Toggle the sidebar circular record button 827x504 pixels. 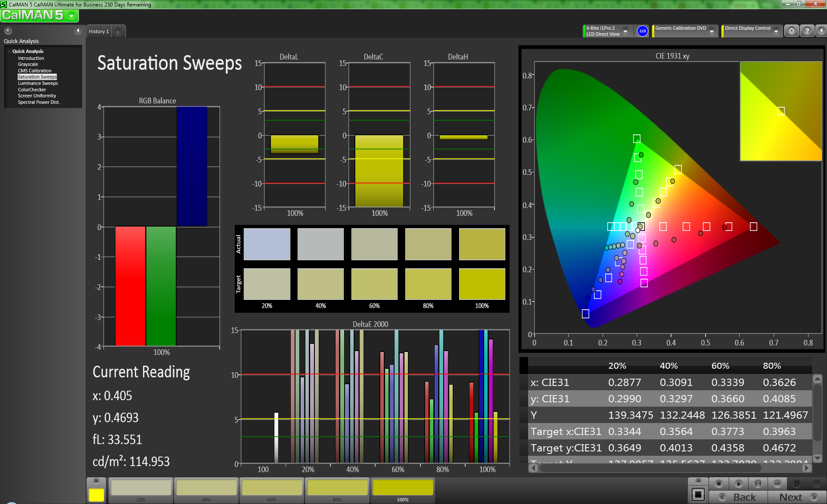click(8, 31)
